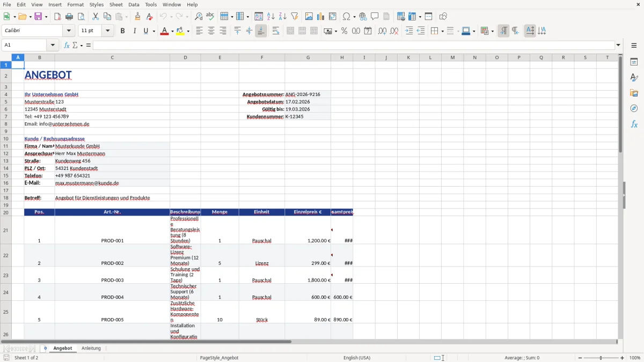
Task: Click the Clear Direct Formatting icon
Action: click(150, 17)
